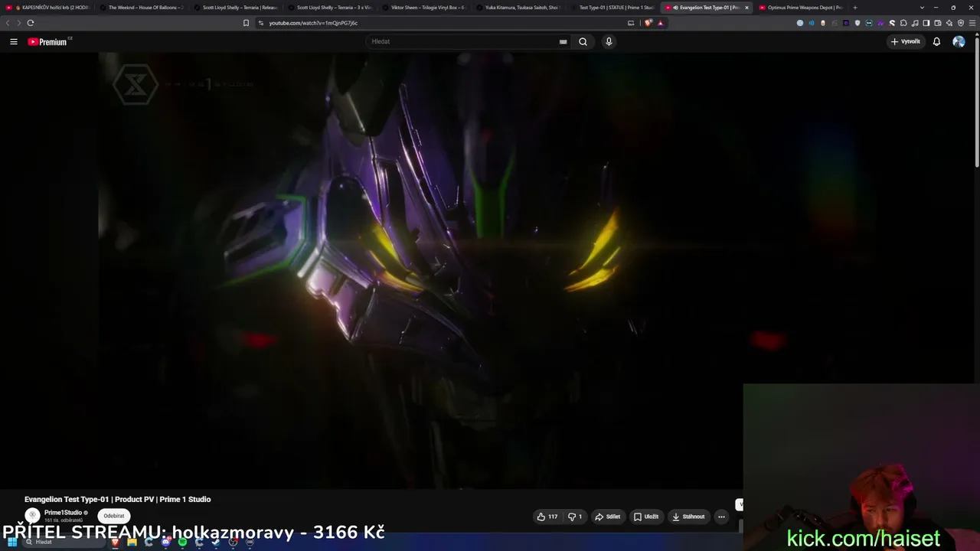The height and width of the screenshot is (551, 980).
Task: Click the magnifier search button
Action: pos(583,41)
